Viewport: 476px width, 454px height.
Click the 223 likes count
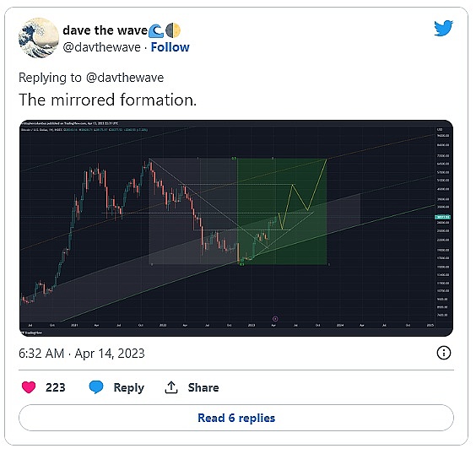pos(55,387)
